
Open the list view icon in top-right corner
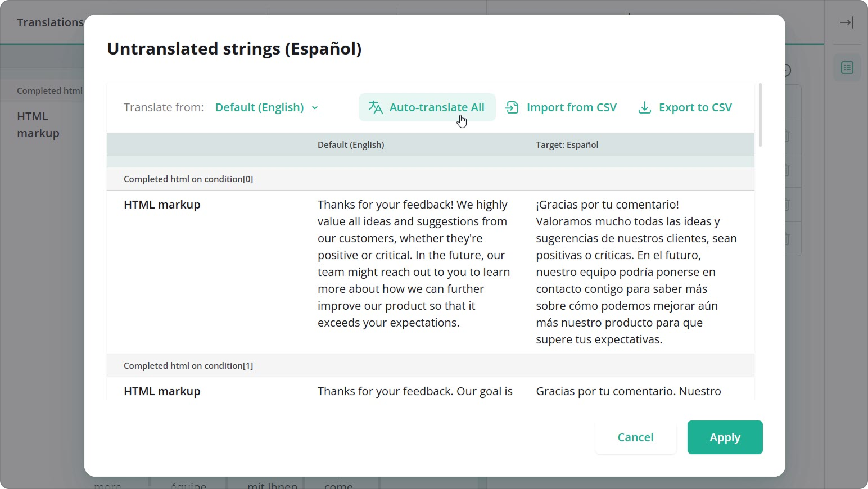click(x=846, y=67)
